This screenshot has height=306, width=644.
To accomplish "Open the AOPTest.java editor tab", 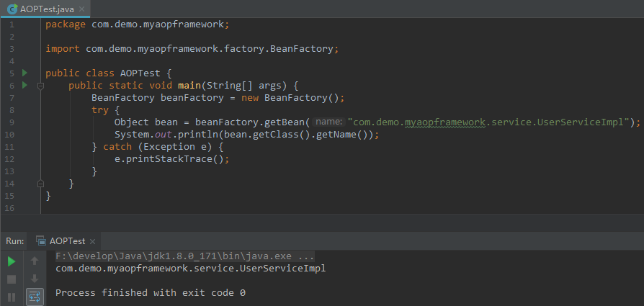I will click(45, 9).
